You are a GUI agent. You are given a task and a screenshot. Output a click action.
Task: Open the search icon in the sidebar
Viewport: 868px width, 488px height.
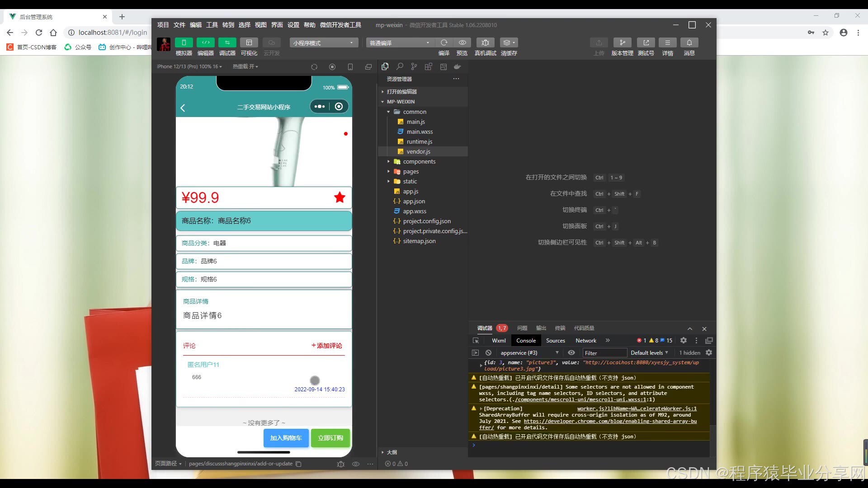click(400, 66)
